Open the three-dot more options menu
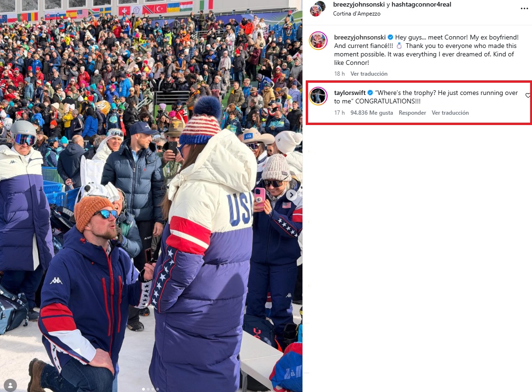Screen dimensions: 532x392 coord(524,8)
